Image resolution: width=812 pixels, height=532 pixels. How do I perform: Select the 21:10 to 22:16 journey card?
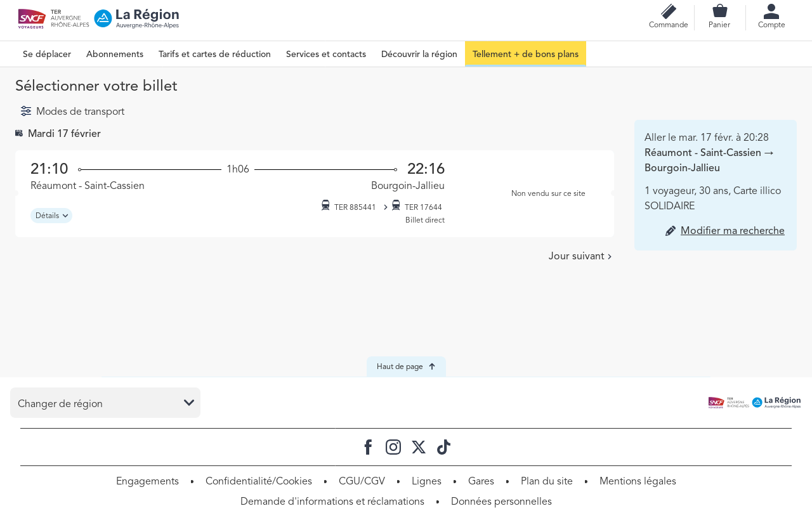(237, 176)
